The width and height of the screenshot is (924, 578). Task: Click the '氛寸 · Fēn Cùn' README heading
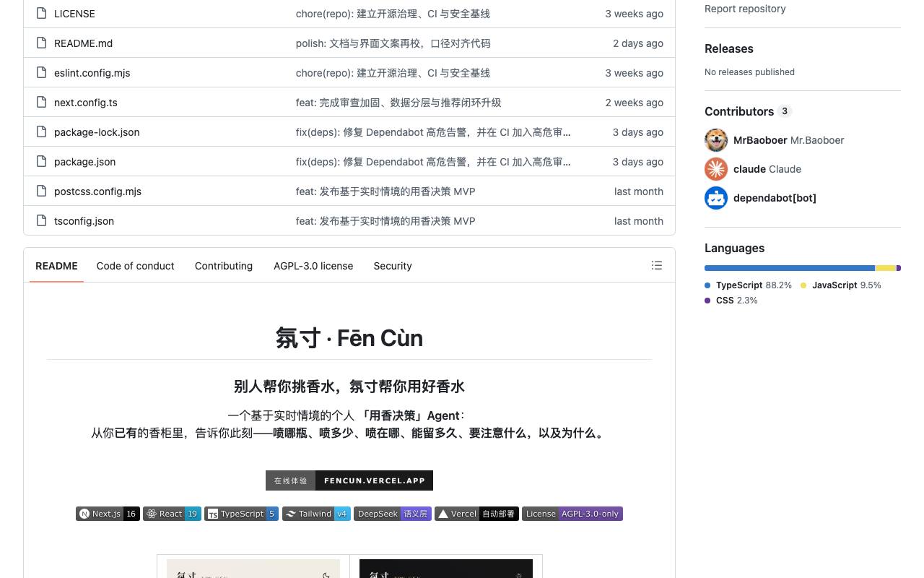pyautogui.click(x=349, y=337)
